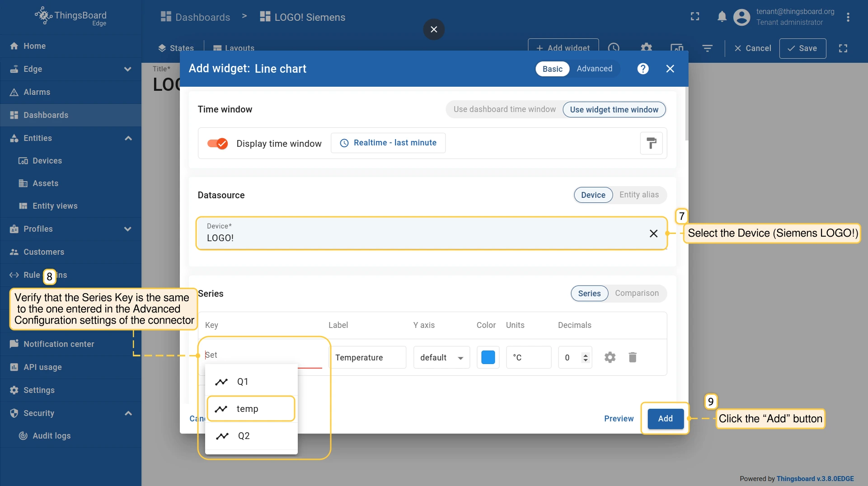This screenshot has height=486, width=868.
Task: Click the time window style paint icon
Action: pos(651,143)
